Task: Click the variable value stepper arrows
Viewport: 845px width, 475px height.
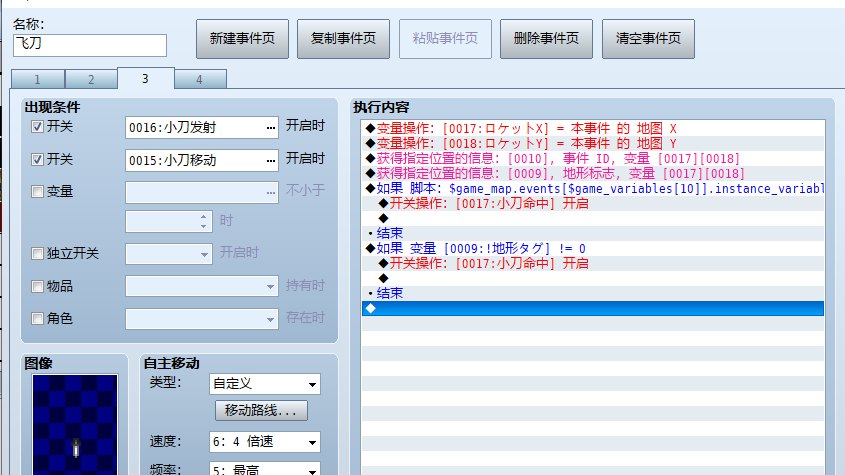Action: click(x=203, y=221)
